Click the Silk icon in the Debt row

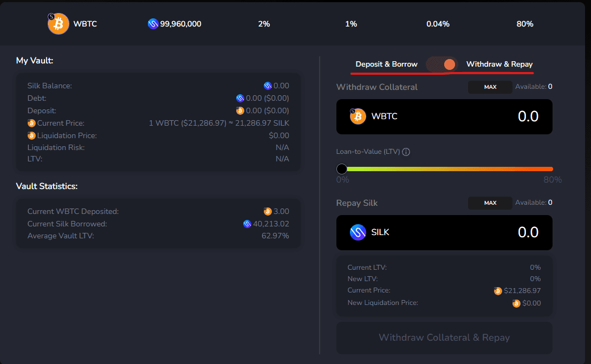(x=240, y=99)
